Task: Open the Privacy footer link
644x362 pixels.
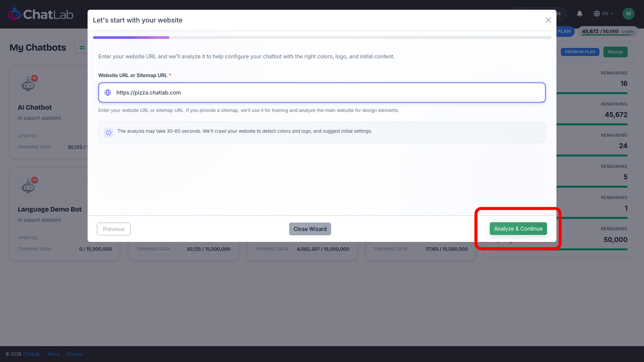Action: tap(75, 354)
